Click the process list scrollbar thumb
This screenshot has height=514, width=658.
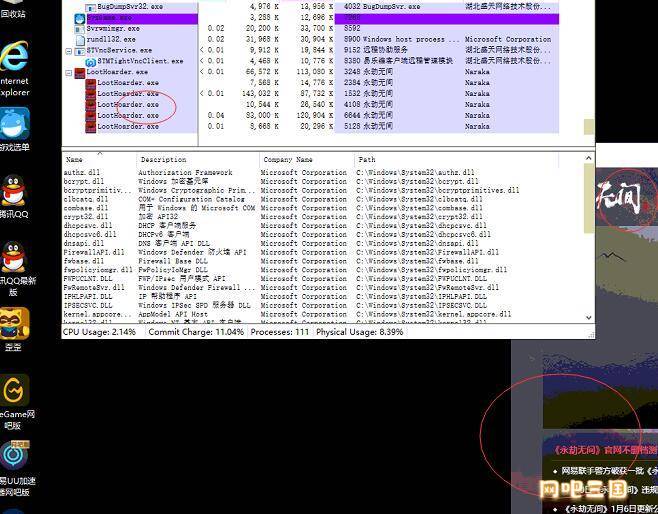(589, 127)
